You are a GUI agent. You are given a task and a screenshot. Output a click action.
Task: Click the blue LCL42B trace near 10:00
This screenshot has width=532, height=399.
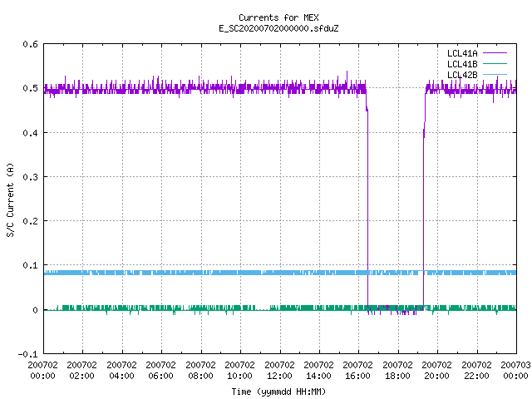point(240,273)
